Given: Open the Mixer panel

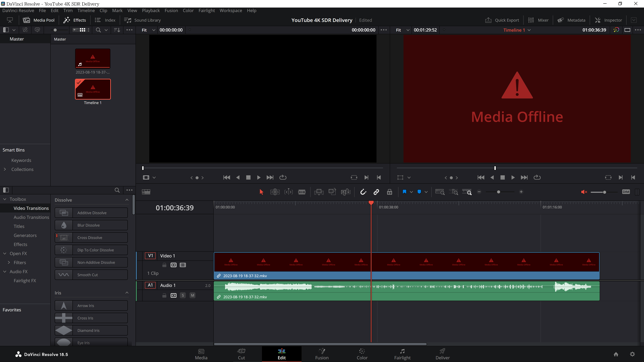Looking at the screenshot, I should point(538,20).
